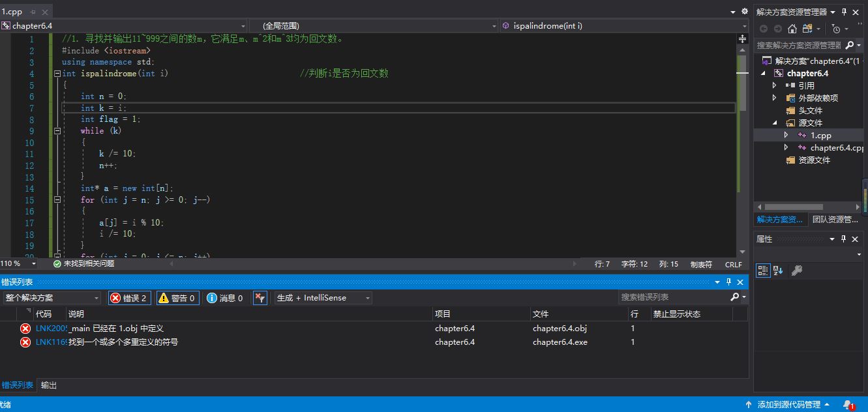Switch to 团队资源管理器 tab
Viewport: 868px width, 412px height.
coord(835,220)
